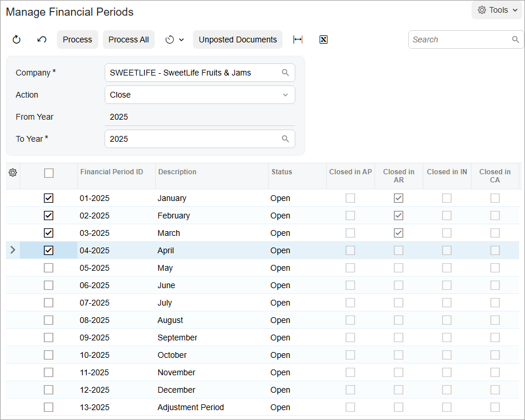Click the To Year input field
The height and width of the screenshot is (420, 525).
tap(200, 139)
